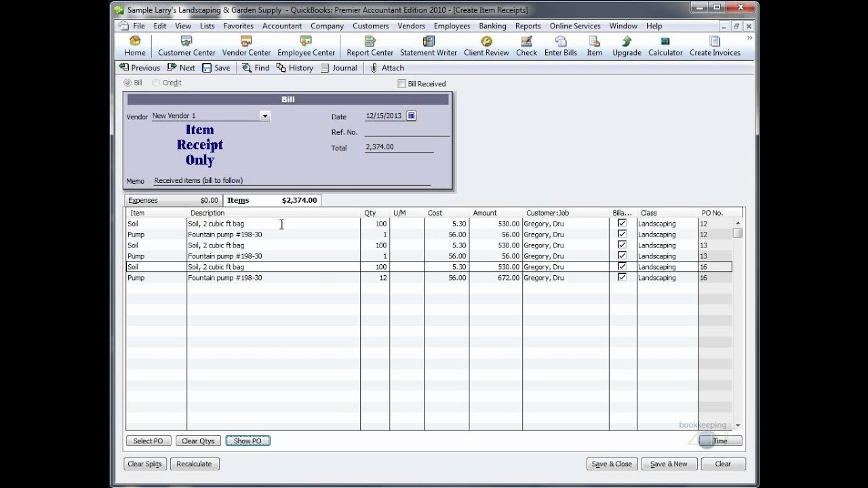Open the Calculator
Image resolution: width=868 pixels, height=488 pixels.
[x=665, y=46]
